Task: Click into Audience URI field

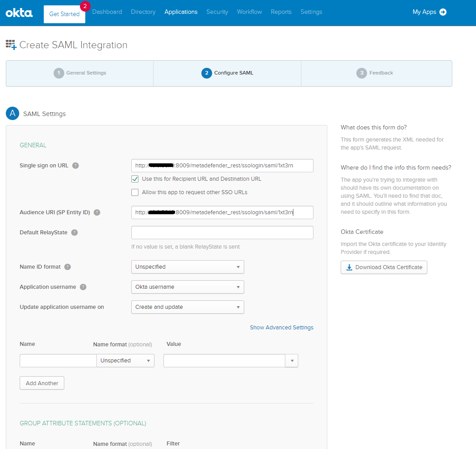Action: (222, 212)
